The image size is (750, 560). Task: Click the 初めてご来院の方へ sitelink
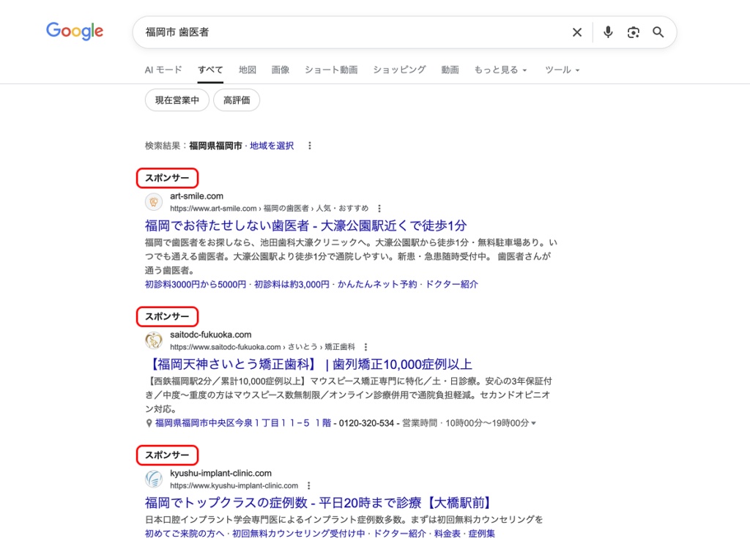click(185, 534)
